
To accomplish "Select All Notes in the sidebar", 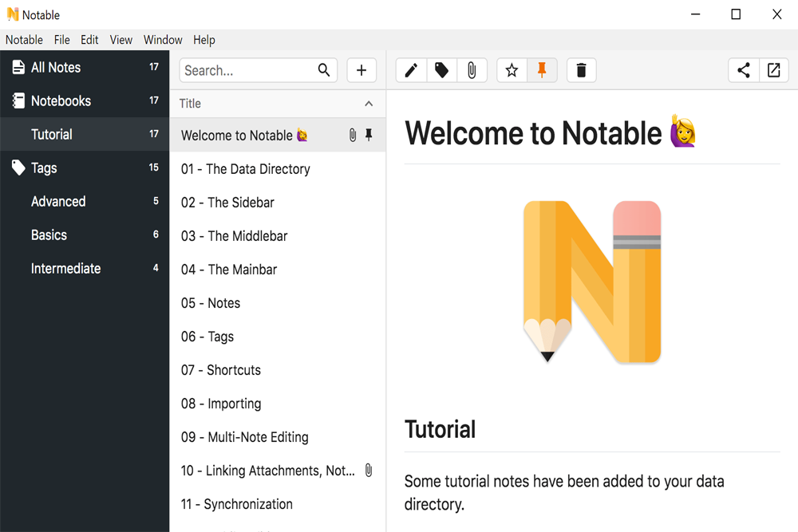I will point(56,68).
